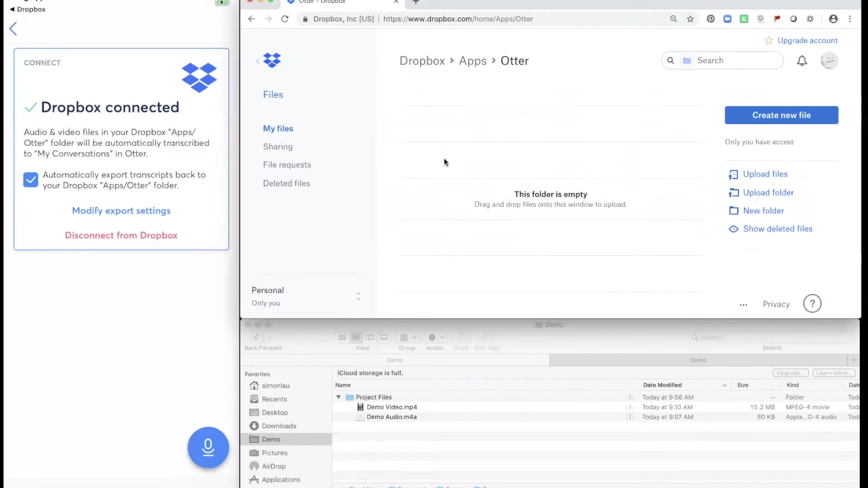Open the Privacy link
Screen dimensions: 868x488
coord(776,305)
